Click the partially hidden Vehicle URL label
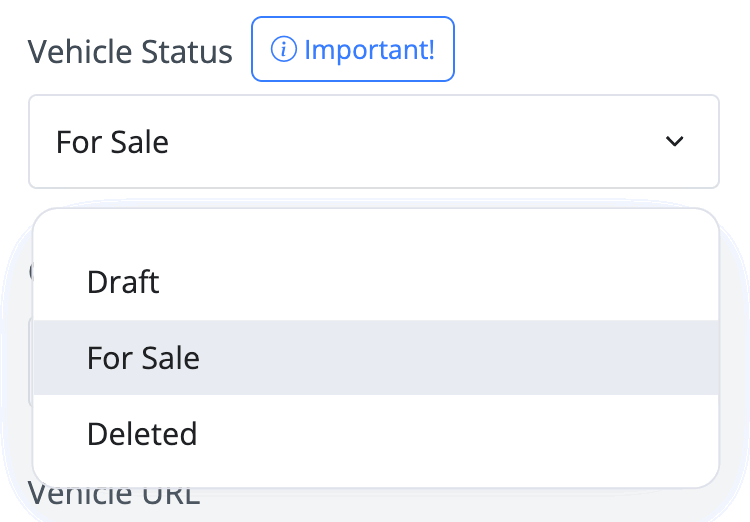The image size is (750, 522). click(x=114, y=495)
